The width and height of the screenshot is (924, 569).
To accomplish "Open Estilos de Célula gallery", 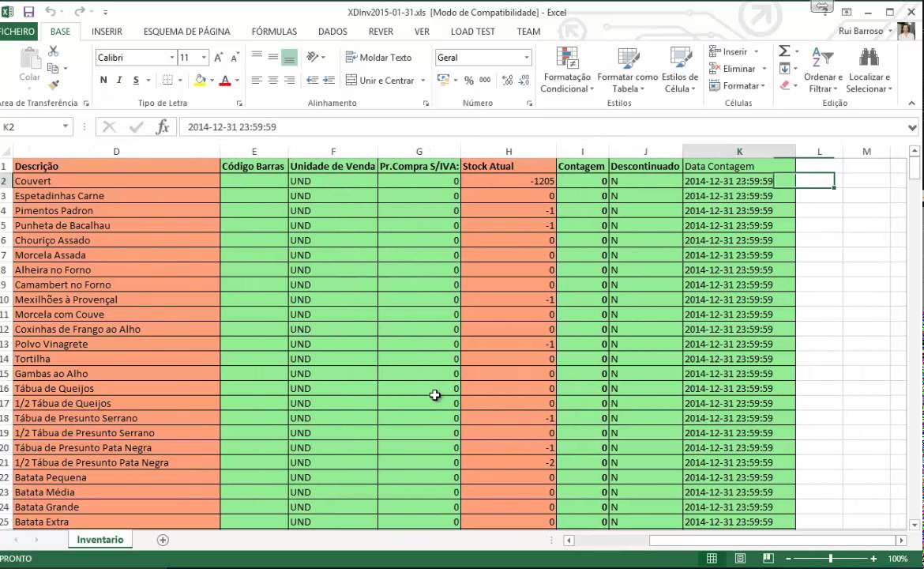I will pyautogui.click(x=679, y=70).
